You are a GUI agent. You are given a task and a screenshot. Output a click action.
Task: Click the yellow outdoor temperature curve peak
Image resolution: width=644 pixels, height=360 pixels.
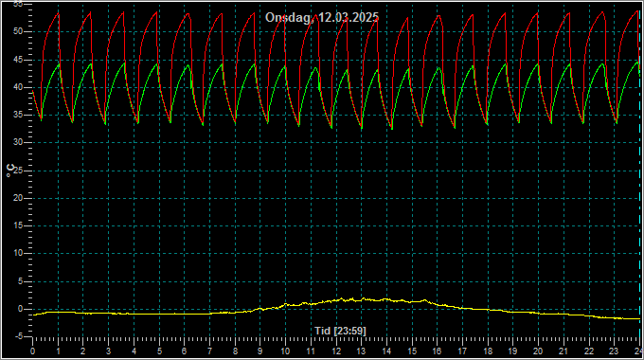363,298
